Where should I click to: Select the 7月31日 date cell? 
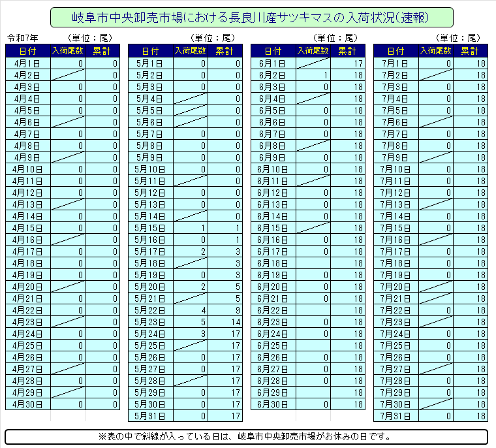tap(395, 416)
